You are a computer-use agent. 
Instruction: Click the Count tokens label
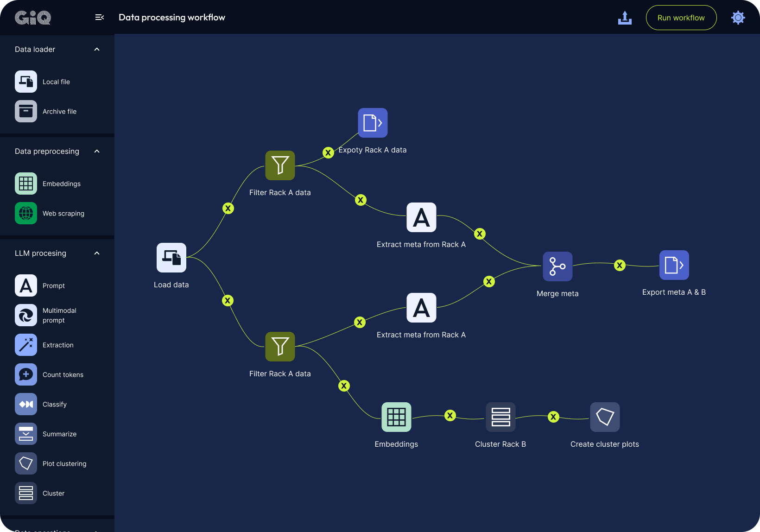click(63, 374)
